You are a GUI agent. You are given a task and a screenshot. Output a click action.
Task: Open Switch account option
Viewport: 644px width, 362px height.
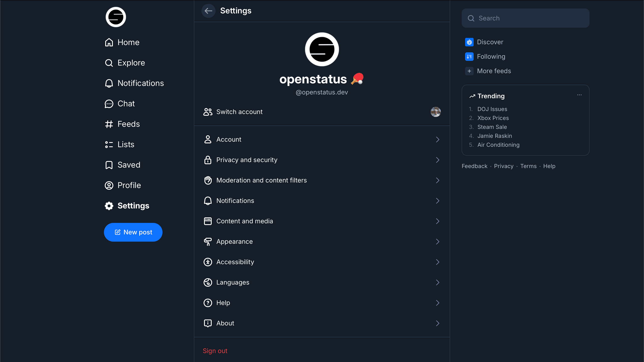(x=322, y=112)
